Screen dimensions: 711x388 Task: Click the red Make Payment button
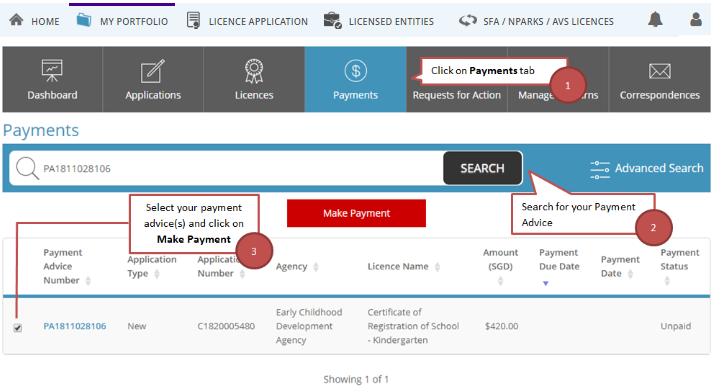(x=356, y=213)
